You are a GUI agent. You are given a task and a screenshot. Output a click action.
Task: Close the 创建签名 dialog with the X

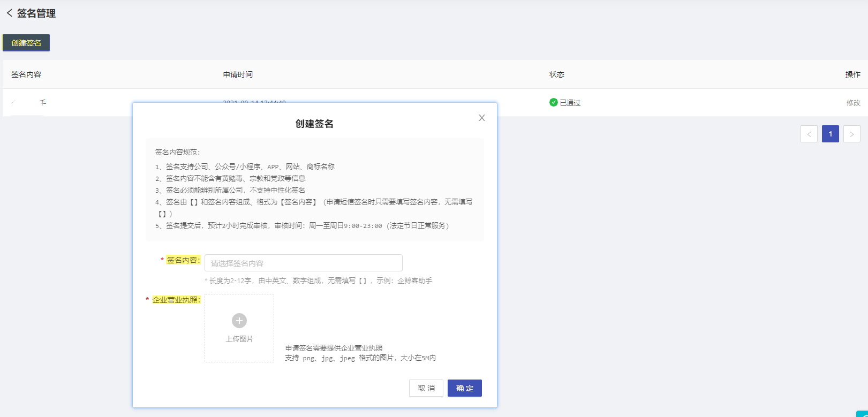(x=482, y=118)
